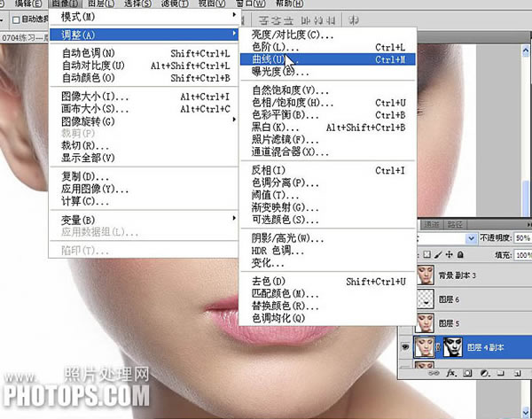Image resolution: width=532 pixels, height=419 pixels.
Task: Select 阈值(T) menu item
Action: [x=328, y=195]
